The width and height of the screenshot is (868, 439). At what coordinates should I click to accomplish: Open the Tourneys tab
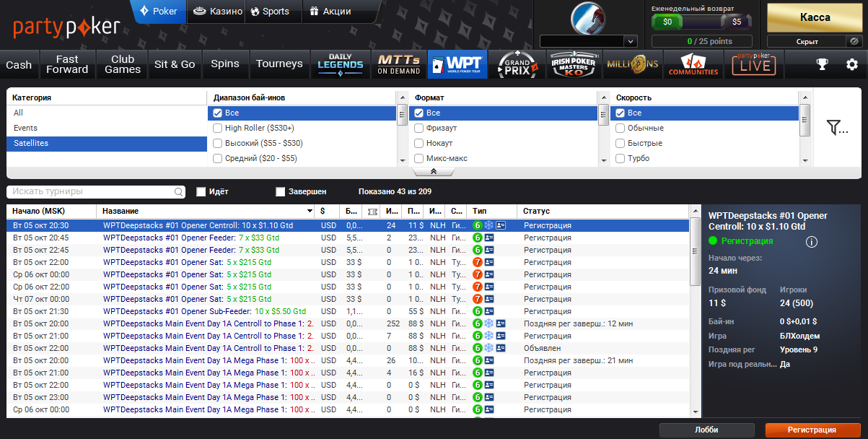tap(279, 64)
